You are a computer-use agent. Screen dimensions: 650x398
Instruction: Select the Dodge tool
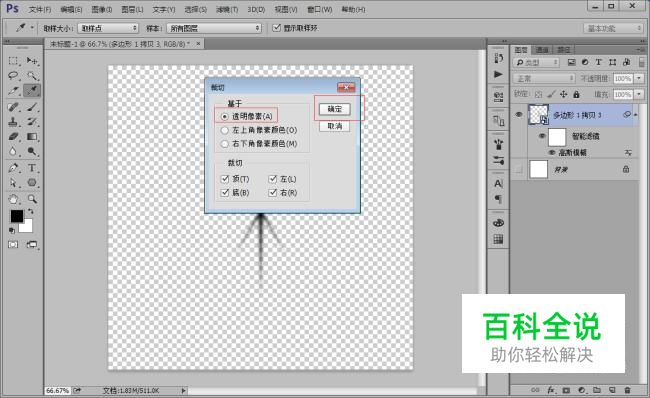32,151
